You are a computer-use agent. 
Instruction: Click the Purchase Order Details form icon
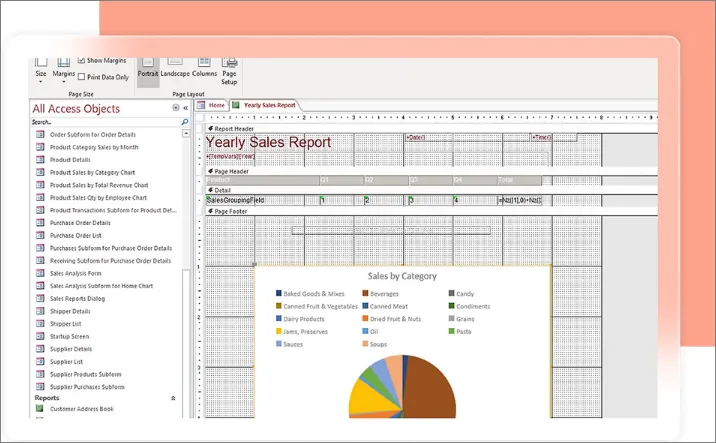coord(40,222)
